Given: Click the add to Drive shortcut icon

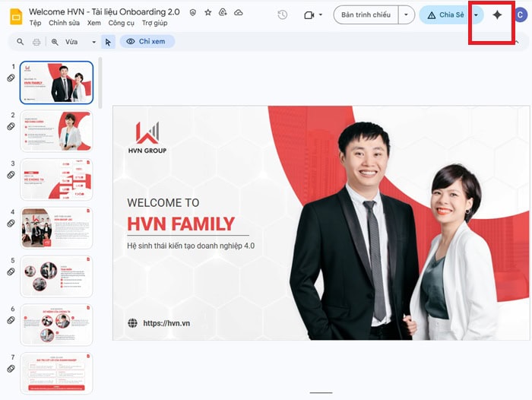Looking at the screenshot, I should 223,13.
